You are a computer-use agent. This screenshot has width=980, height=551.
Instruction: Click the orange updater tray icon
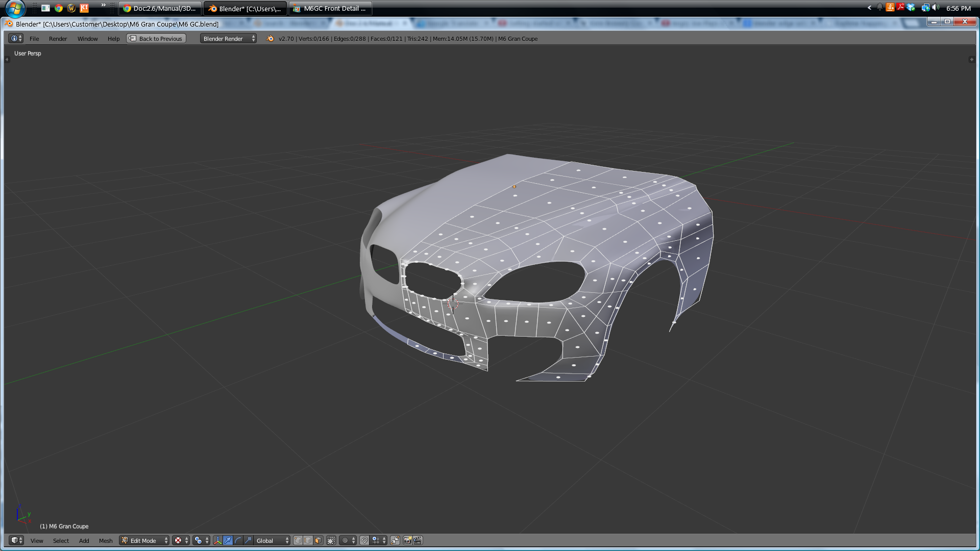890,8
